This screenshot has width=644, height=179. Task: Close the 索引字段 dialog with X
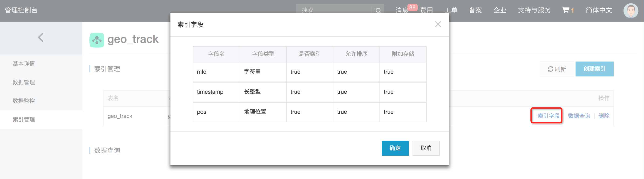point(438,24)
